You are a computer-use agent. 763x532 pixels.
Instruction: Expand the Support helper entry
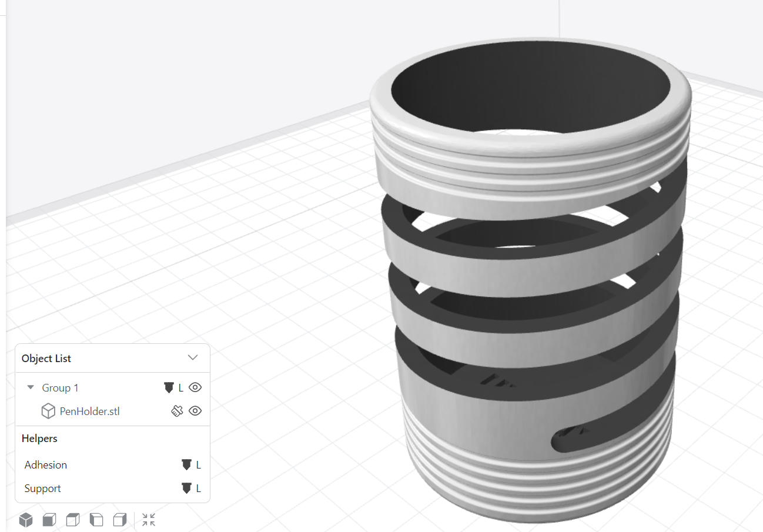point(42,488)
